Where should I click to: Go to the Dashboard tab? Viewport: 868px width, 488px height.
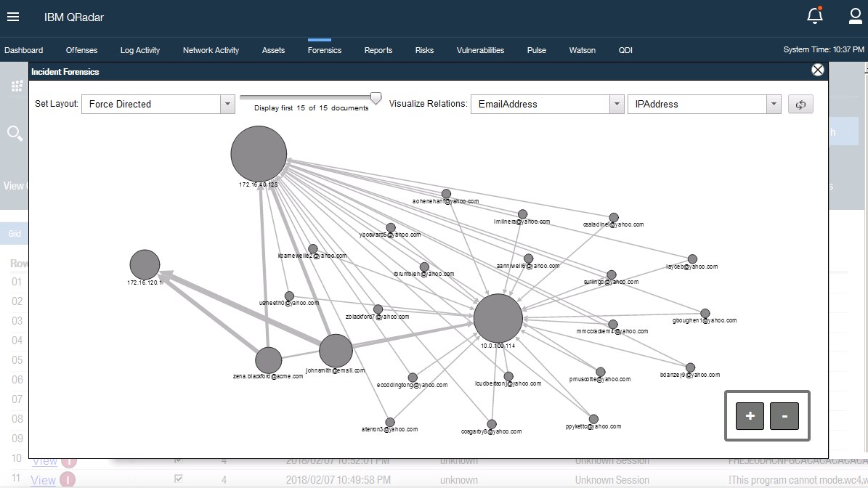(x=24, y=50)
